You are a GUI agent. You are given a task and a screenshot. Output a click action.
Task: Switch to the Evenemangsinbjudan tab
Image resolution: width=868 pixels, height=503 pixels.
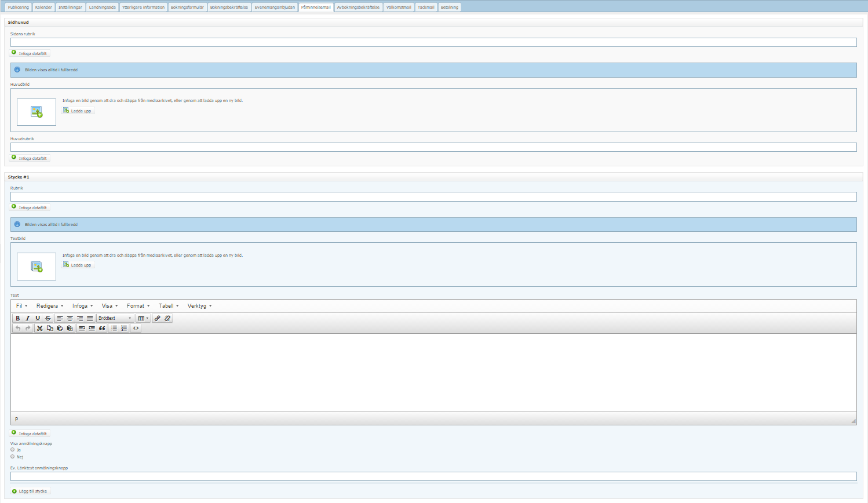click(x=275, y=8)
